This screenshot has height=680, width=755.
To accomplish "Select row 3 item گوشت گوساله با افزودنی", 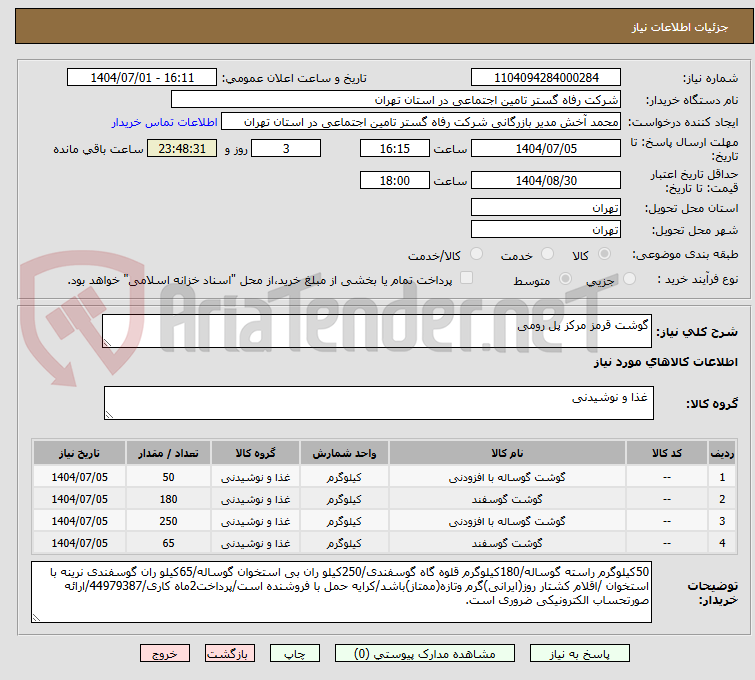I will [507, 521].
